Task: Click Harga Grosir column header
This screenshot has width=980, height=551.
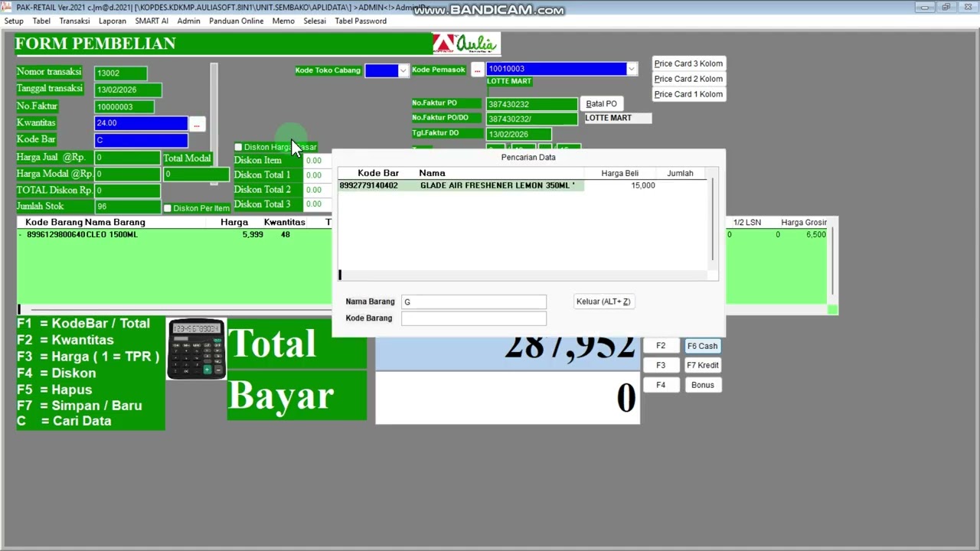Action: (x=803, y=222)
